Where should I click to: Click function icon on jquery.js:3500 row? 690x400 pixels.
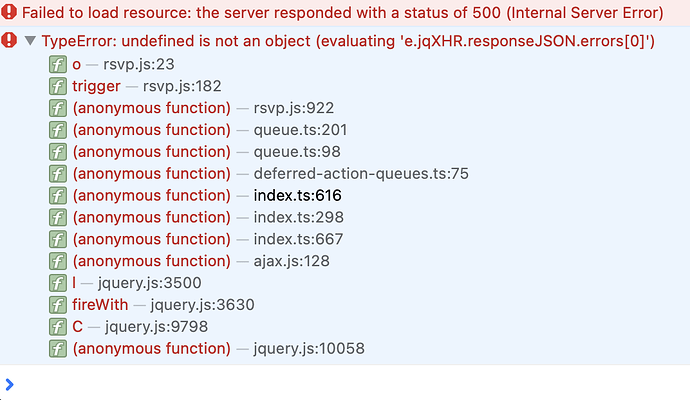point(58,283)
